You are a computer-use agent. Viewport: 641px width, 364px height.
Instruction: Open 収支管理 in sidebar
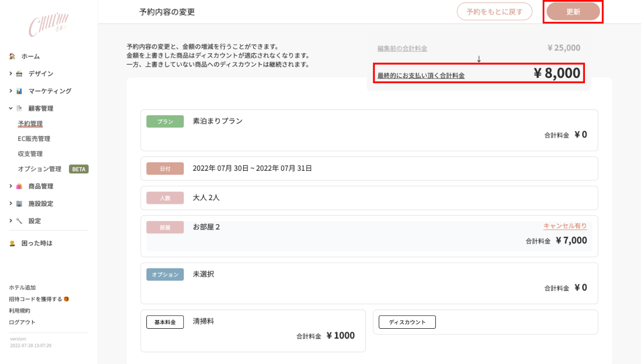[30, 154]
